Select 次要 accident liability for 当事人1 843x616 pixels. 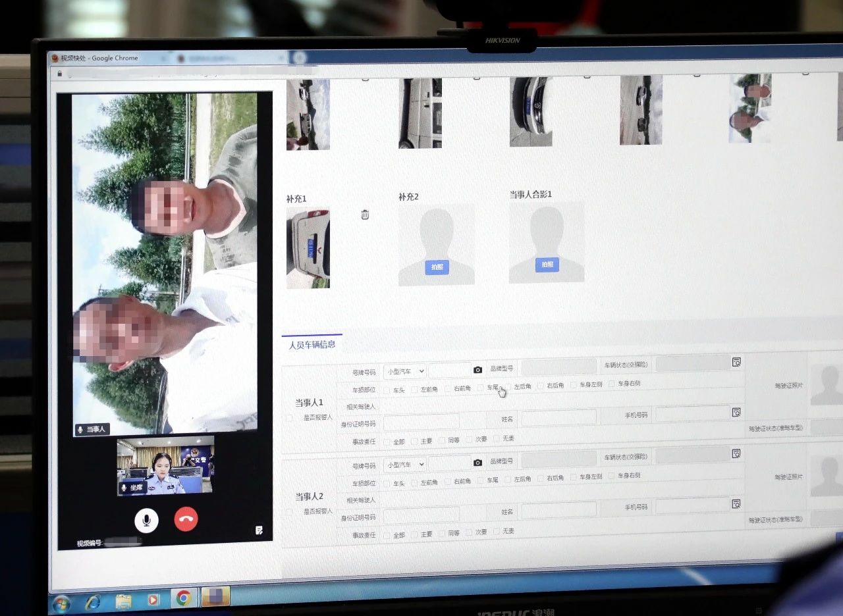(x=469, y=440)
